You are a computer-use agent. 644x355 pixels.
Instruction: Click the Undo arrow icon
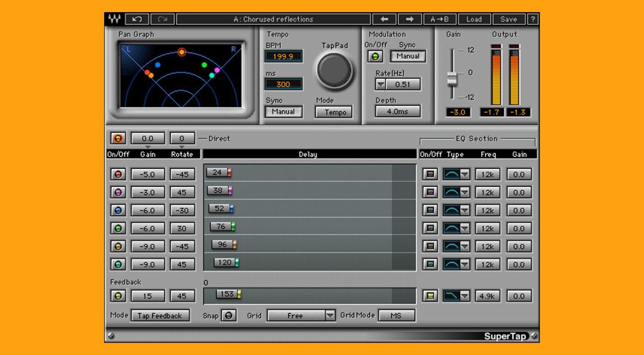click(x=136, y=19)
